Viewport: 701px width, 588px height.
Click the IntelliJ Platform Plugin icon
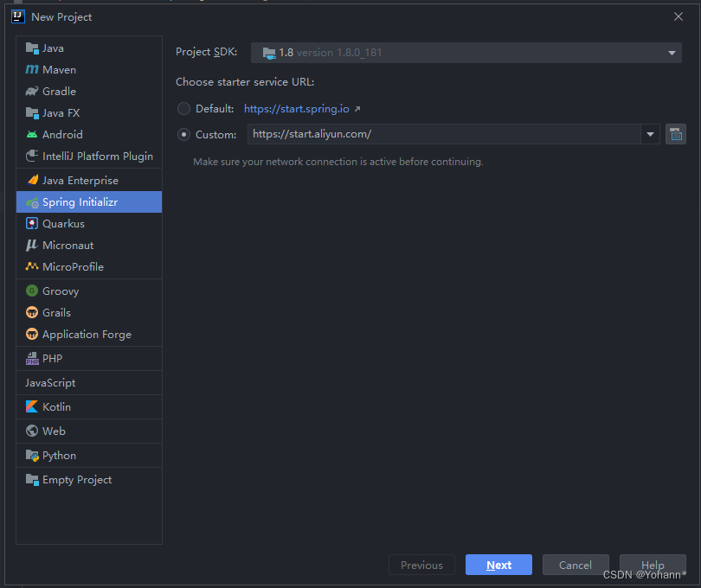pos(32,156)
